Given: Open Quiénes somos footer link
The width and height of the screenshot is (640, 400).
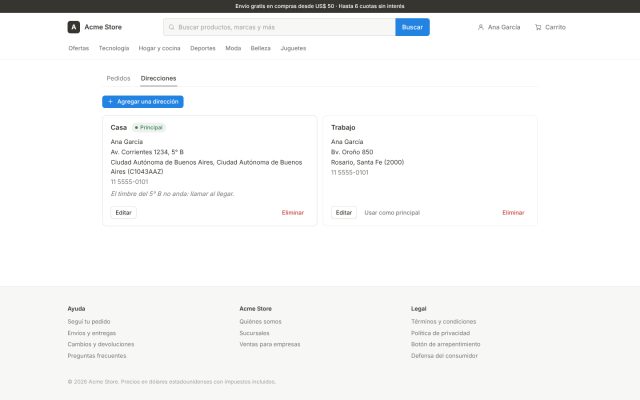Looking at the screenshot, I should [260, 322].
